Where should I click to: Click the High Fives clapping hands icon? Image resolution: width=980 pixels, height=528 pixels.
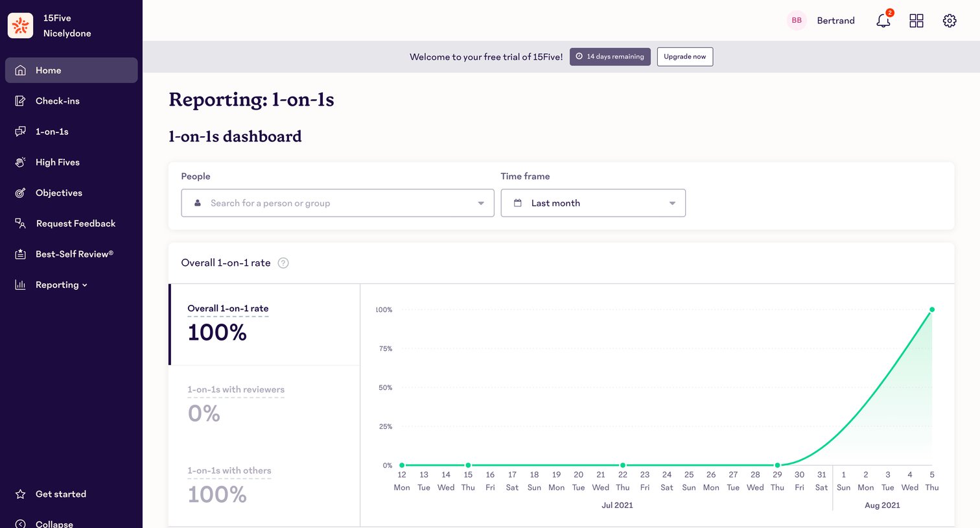(20, 162)
